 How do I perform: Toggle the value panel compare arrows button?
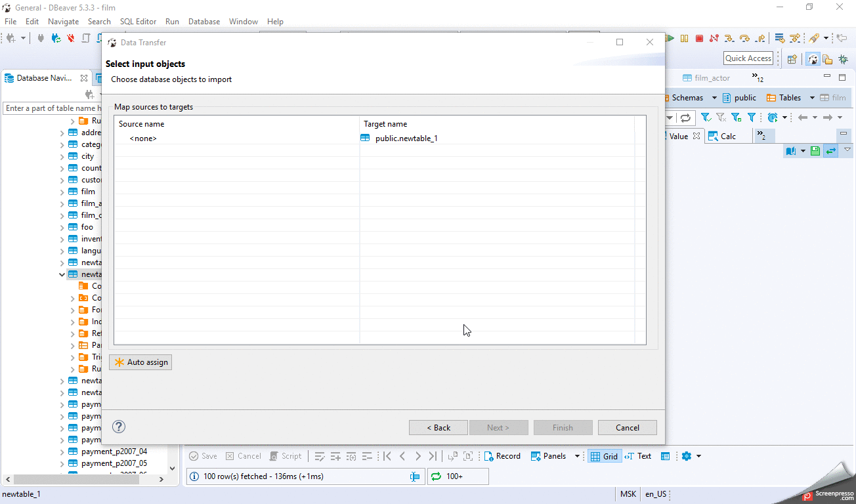coord(830,150)
